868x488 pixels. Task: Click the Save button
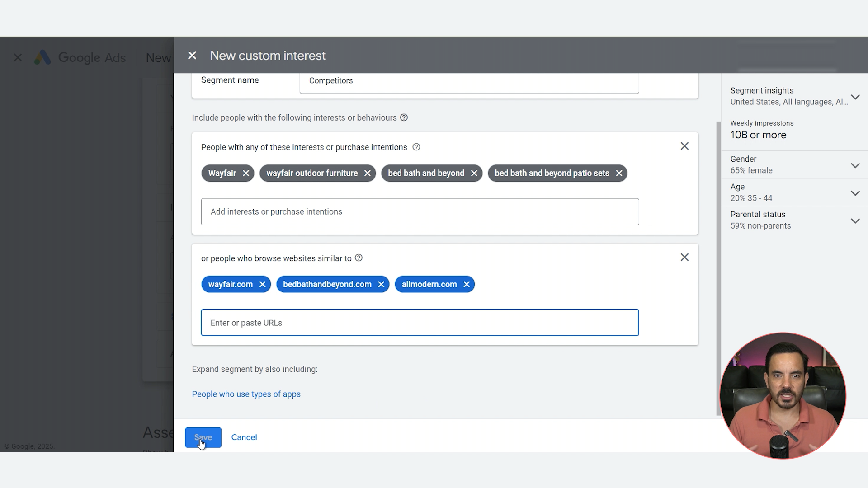(203, 437)
